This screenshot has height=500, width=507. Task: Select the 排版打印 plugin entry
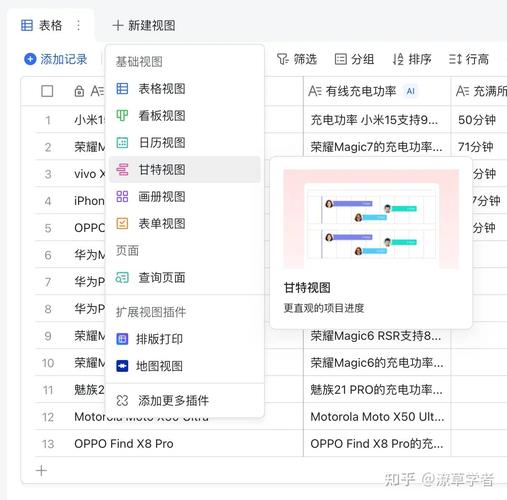pyautogui.click(x=185, y=339)
